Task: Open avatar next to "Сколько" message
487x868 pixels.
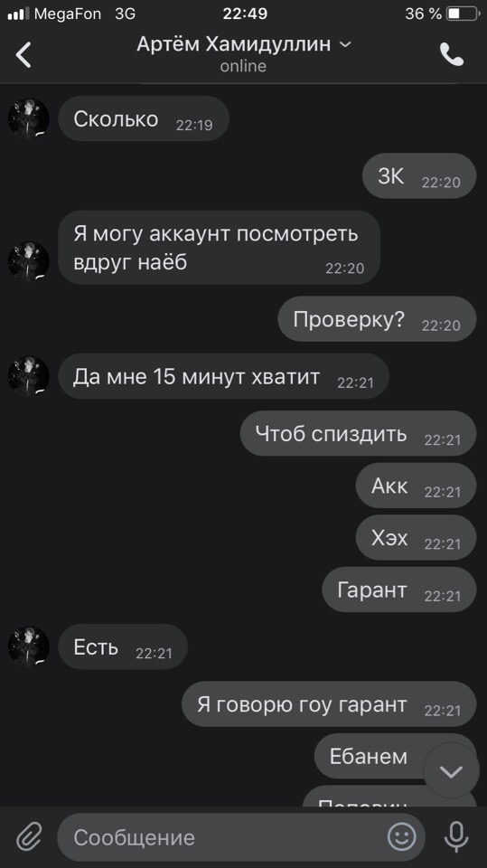Action: coord(28,118)
